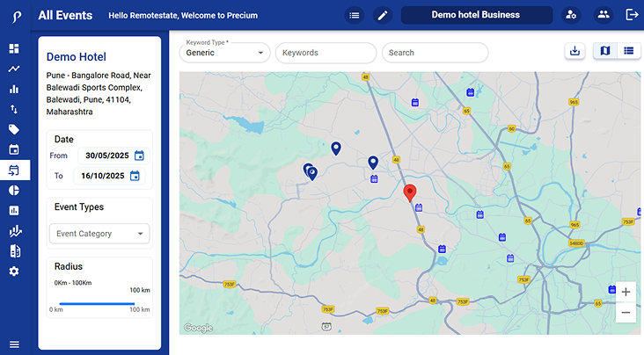Open the boxed bar chart sidebar icon
This screenshot has width=644, height=355.
[14, 211]
